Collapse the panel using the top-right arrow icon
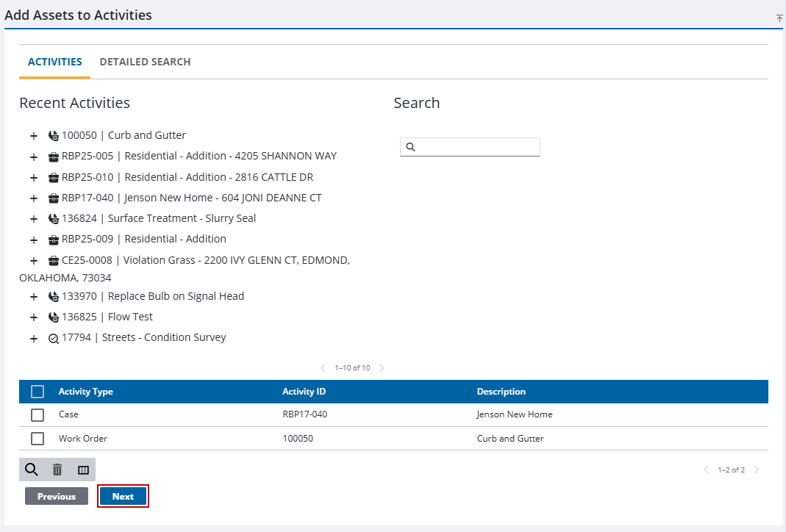This screenshot has width=786, height=532. point(779,18)
